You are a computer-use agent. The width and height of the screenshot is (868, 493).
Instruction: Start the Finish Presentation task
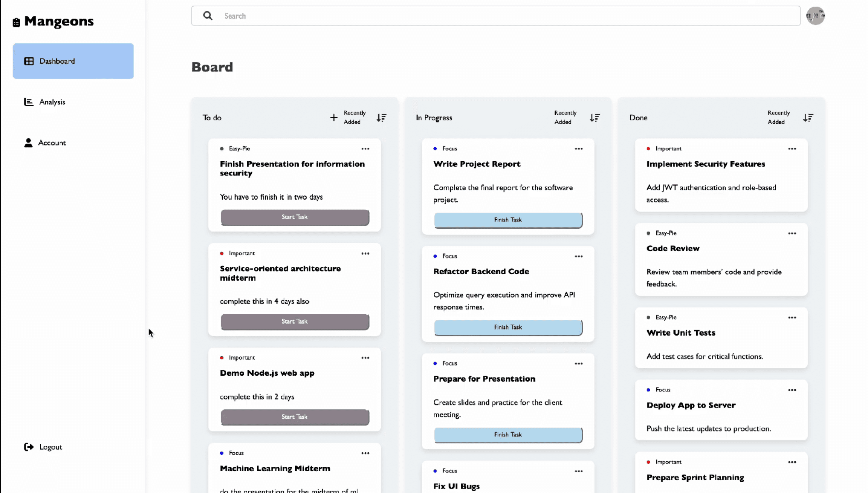(295, 217)
